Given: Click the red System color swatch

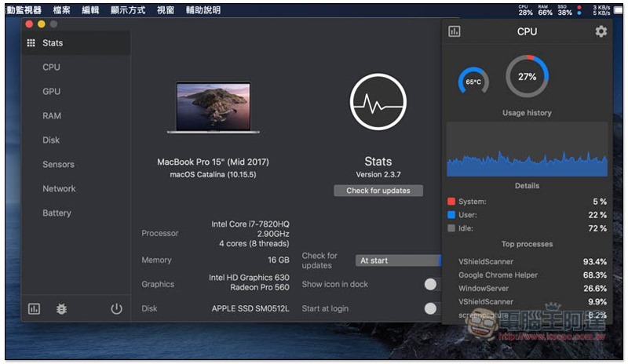Looking at the screenshot, I should tap(451, 202).
